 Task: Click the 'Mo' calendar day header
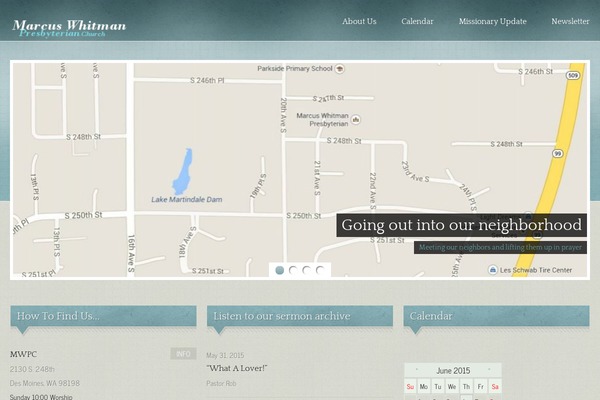[424, 387]
